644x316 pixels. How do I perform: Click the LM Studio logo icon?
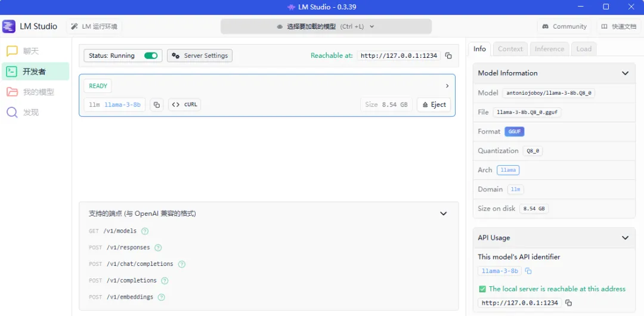pos(8,26)
